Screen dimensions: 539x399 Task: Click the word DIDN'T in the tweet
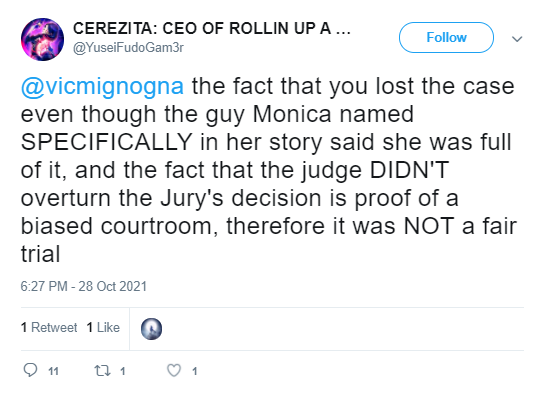coord(409,170)
